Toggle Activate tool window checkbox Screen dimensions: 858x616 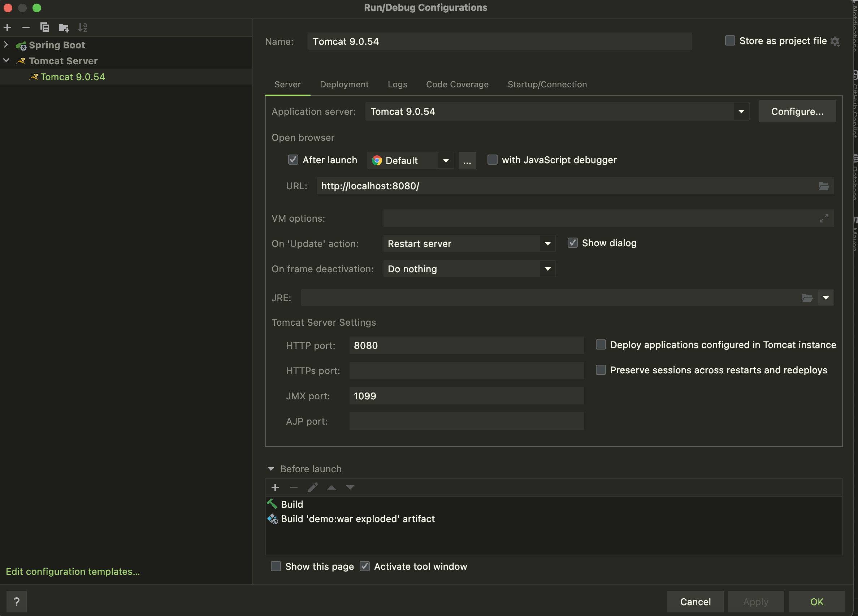(365, 567)
